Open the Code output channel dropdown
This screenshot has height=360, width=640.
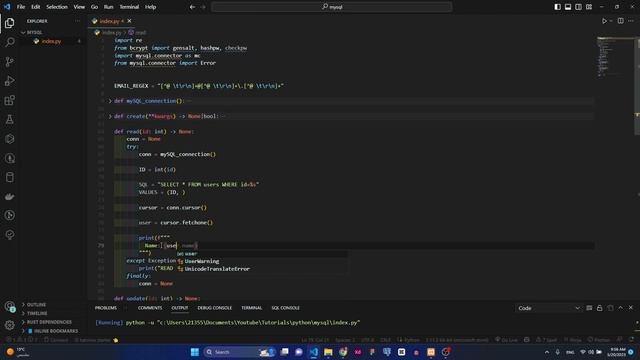point(549,308)
